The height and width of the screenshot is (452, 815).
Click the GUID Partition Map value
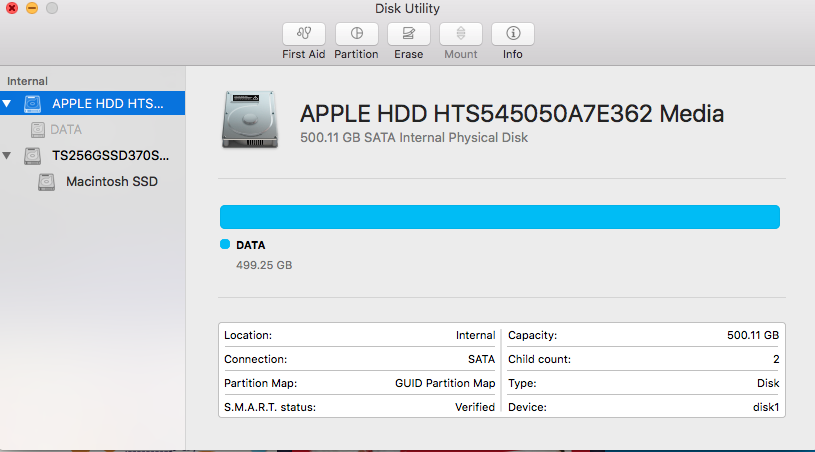pos(445,383)
